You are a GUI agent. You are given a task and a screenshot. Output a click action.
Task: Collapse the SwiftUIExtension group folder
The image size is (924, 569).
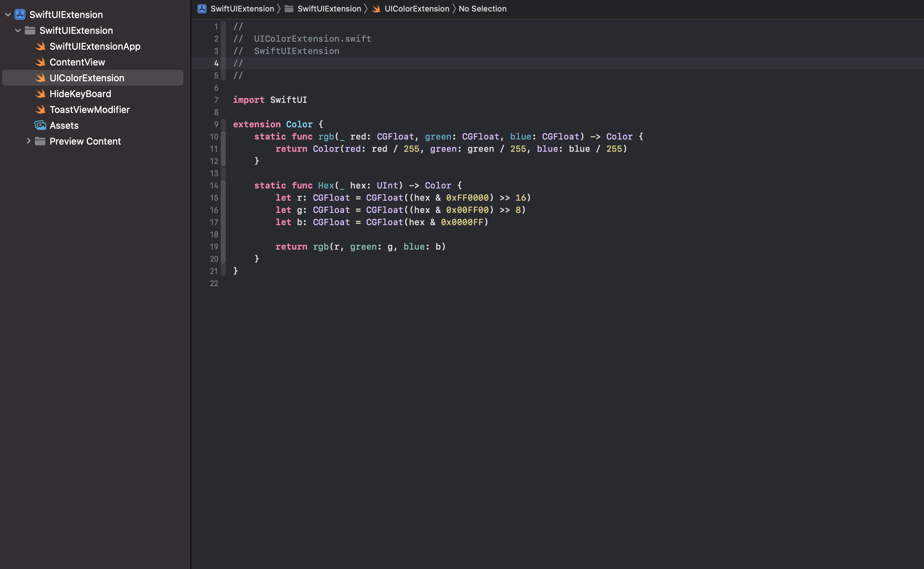click(18, 31)
